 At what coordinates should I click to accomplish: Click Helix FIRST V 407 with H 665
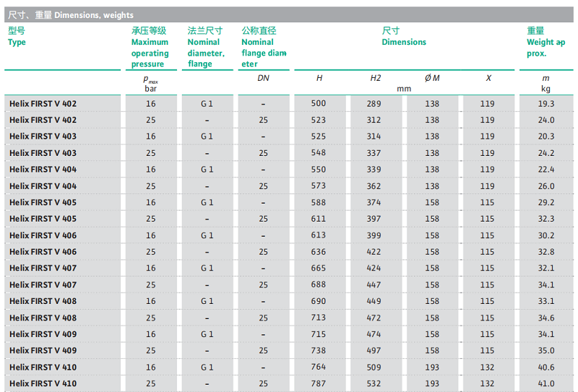(43, 269)
